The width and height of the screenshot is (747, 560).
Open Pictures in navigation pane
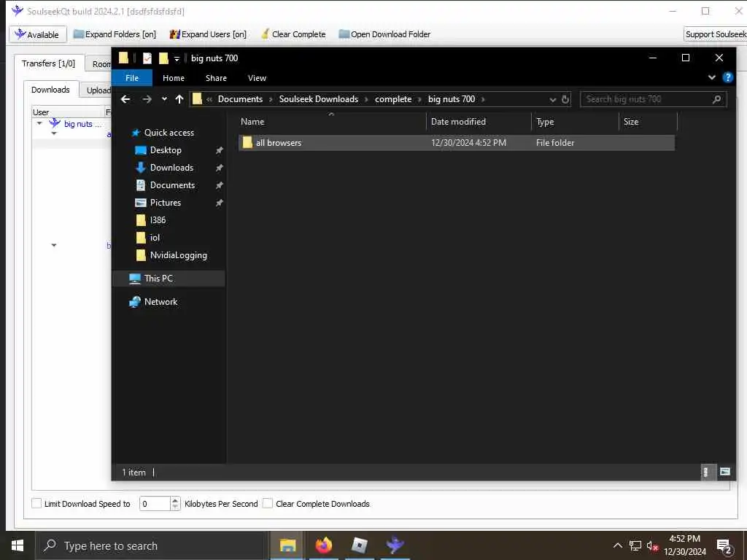[x=166, y=203]
